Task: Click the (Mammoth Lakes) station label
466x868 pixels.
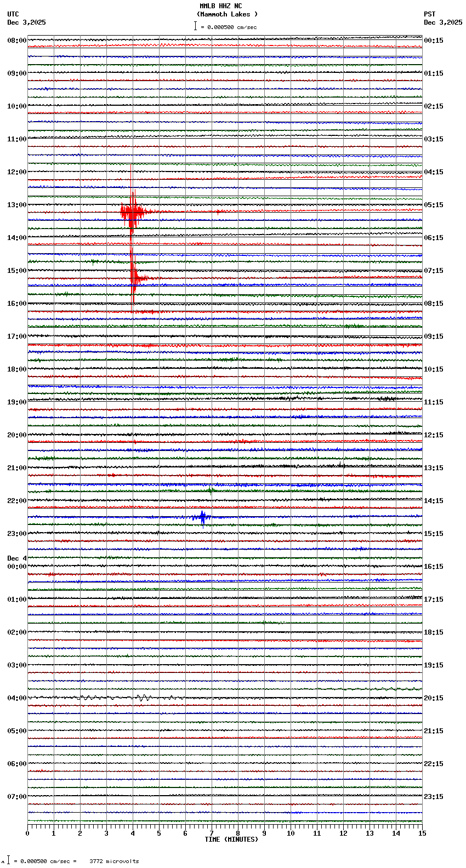Action: pos(227,14)
